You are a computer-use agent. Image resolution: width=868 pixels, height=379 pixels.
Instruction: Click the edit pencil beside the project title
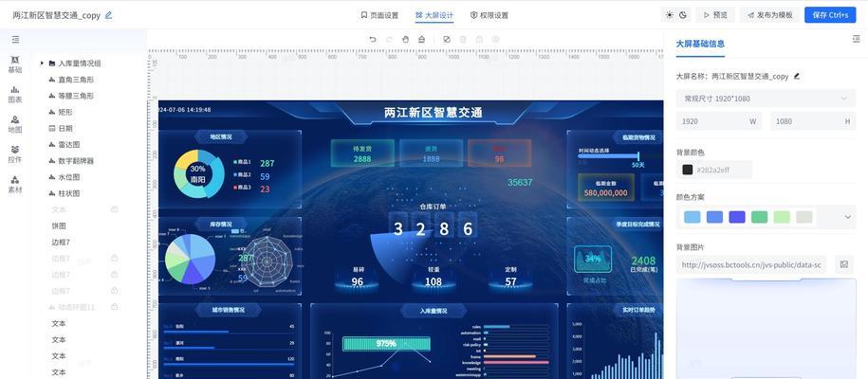pos(108,15)
